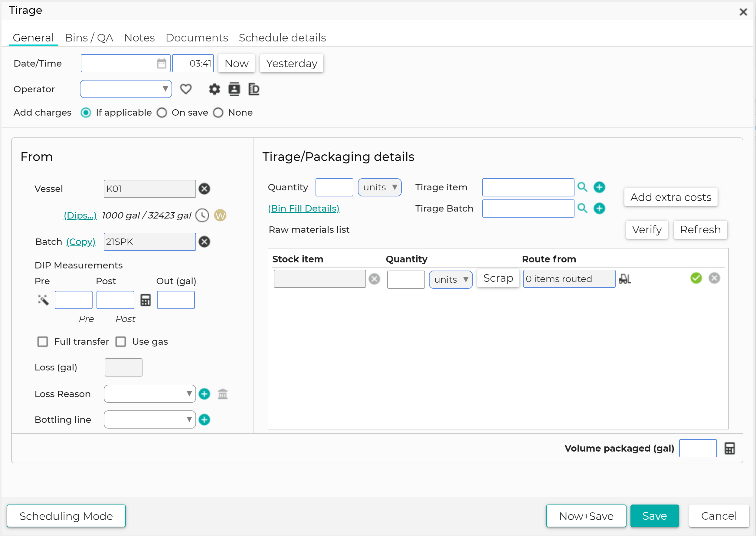The height and width of the screenshot is (536, 756).
Task: Clear the stock item field in the raw materials row
Action: 375,279
